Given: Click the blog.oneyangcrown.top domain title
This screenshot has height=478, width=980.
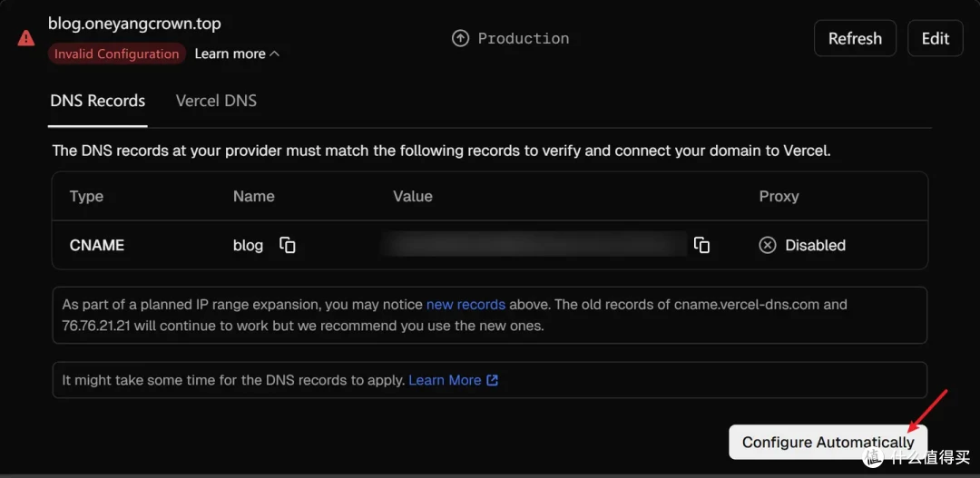Looking at the screenshot, I should coord(134,24).
